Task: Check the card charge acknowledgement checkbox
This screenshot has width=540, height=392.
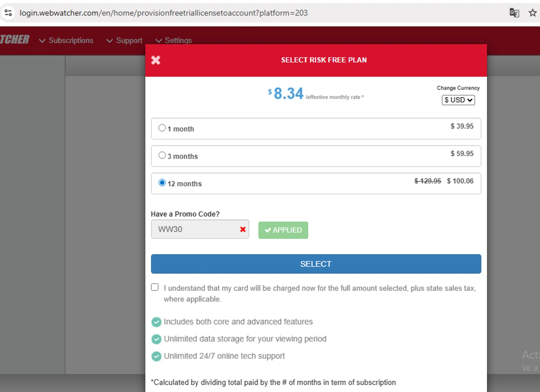Action: coord(155,287)
